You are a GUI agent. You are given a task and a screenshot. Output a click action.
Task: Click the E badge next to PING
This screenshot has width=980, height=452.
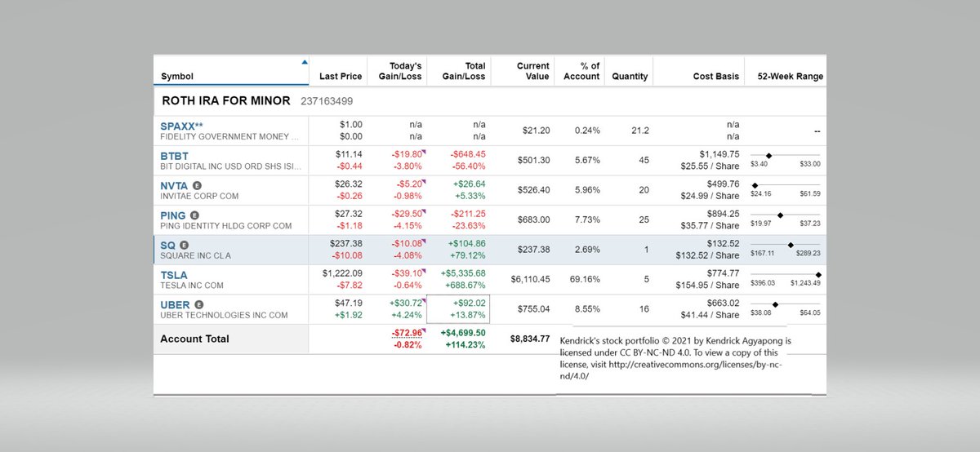pos(194,215)
